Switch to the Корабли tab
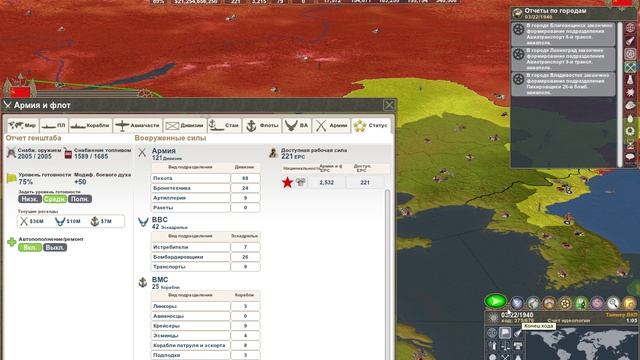Image resolution: width=640 pixels, height=360 pixels. click(90, 125)
